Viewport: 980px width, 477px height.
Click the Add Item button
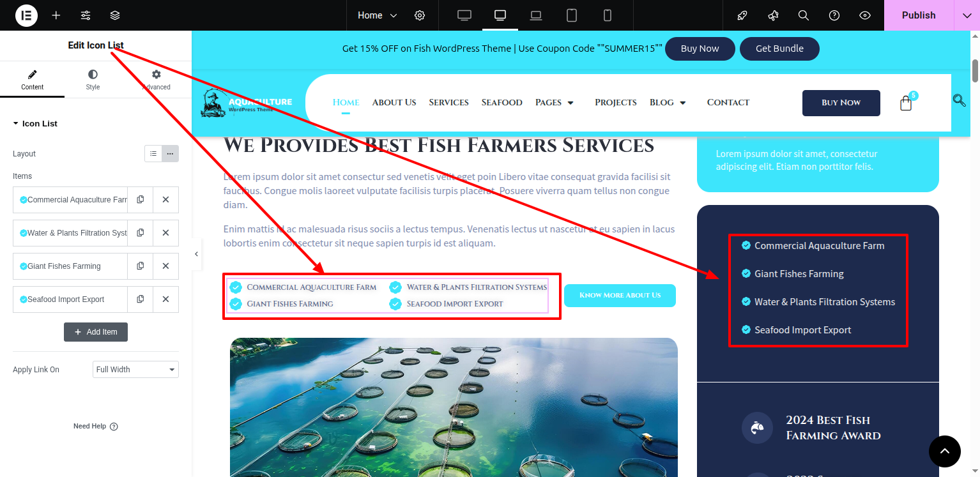pos(96,332)
